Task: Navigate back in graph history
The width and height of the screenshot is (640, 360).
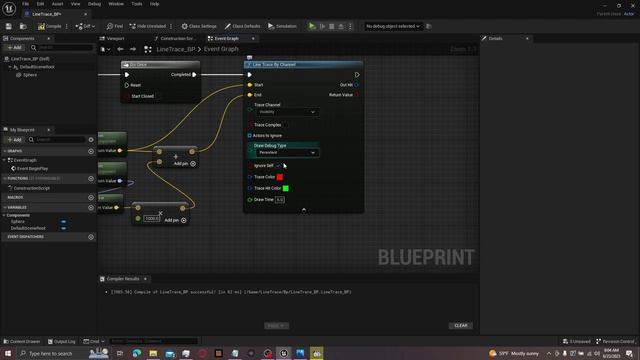Action: coord(120,49)
